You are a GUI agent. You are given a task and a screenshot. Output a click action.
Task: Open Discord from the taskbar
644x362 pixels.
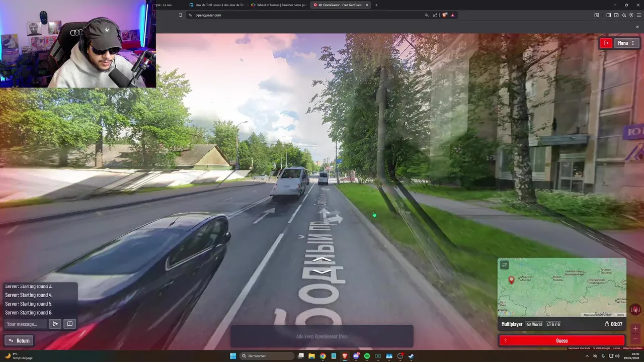pyautogui.click(x=356, y=356)
